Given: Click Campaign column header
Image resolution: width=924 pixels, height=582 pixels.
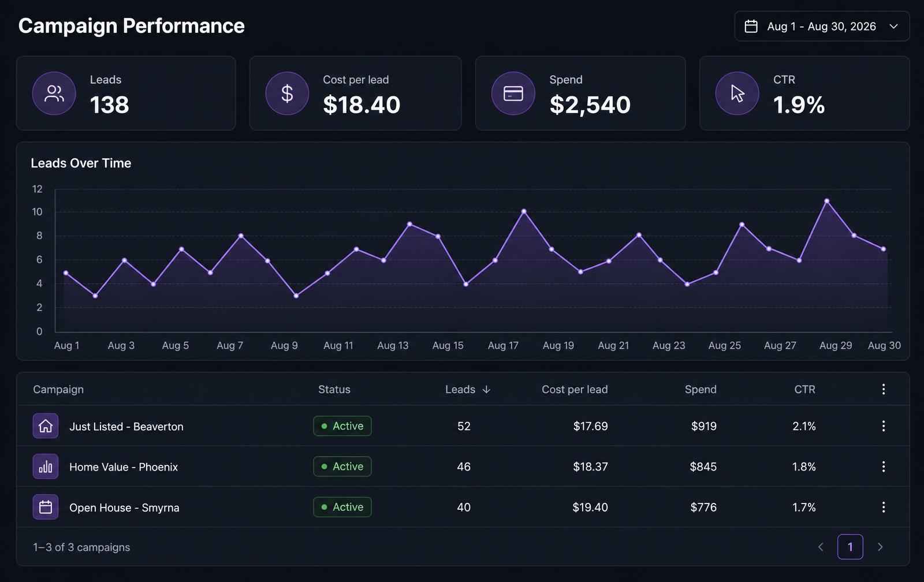Looking at the screenshot, I should (x=58, y=389).
